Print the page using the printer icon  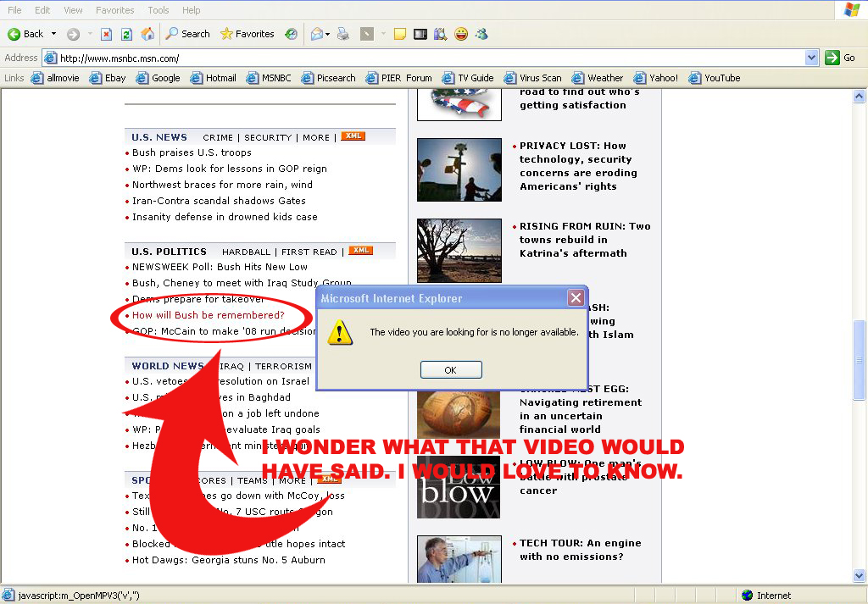[x=343, y=34]
